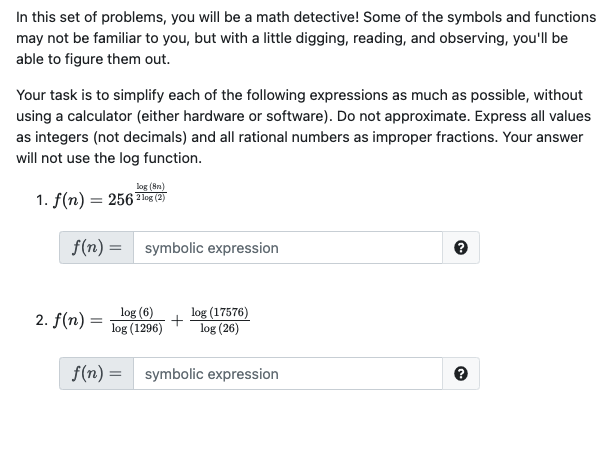This screenshot has width=610, height=453.
Task: Focus the symbolic expression field for problem 2
Action: pyautogui.click(x=288, y=374)
